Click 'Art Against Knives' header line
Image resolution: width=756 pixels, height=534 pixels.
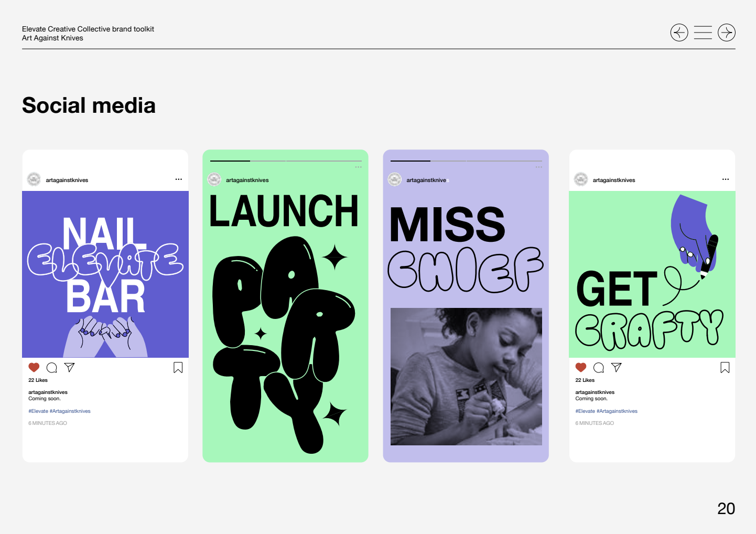pyautogui.click(x=52, y=38)
